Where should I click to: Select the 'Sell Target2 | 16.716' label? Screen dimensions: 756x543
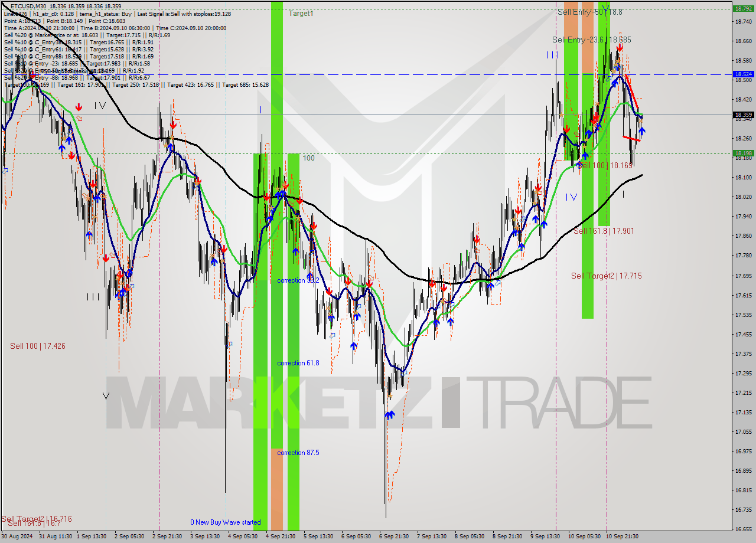point(37,519)
